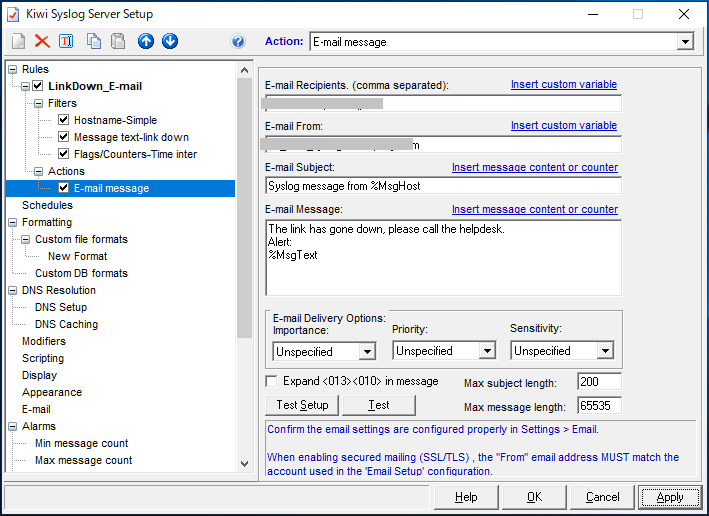
Task: Click the OK button
Action: tap(534, 497)
